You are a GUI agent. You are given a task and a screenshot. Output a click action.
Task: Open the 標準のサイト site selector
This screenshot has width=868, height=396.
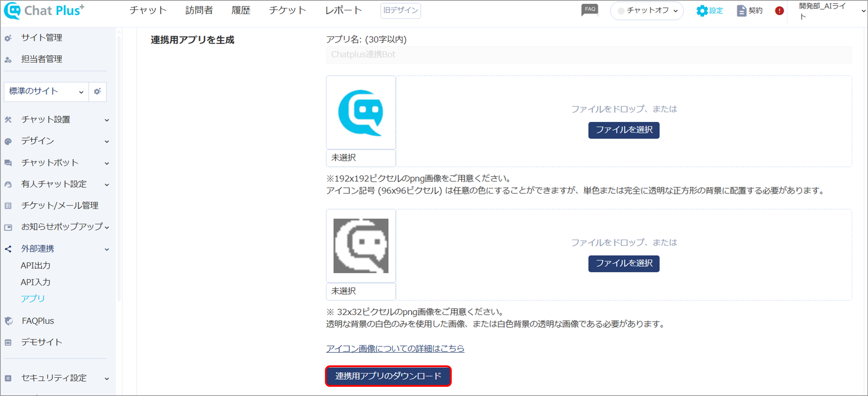pyautogui.click(x=46, y=91)
